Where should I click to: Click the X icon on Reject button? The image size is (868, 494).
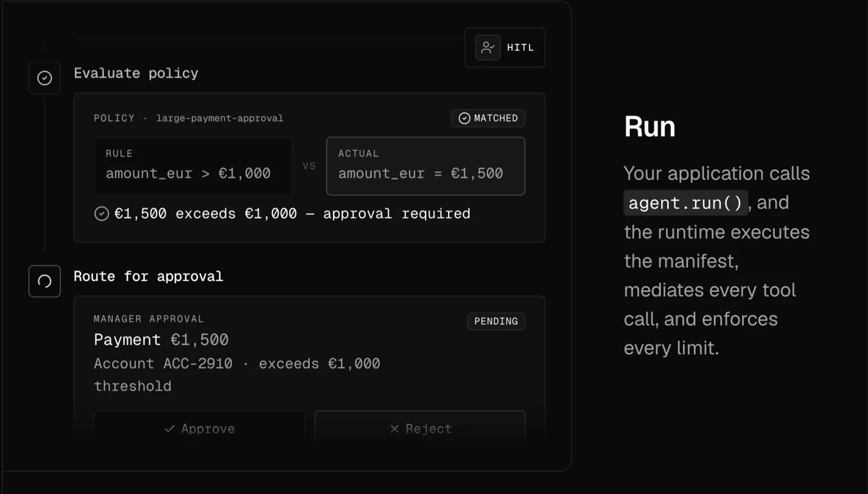[394, 429]
